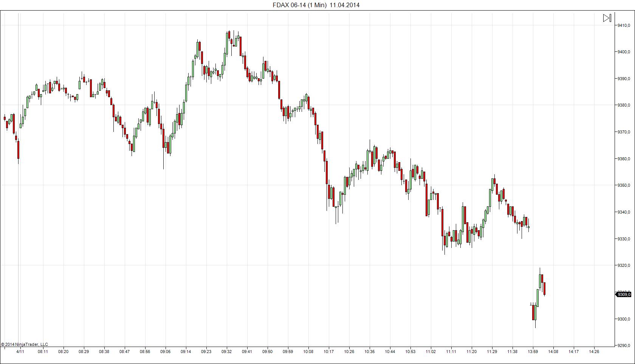Click the 11:38 time axis label

click(513, 352)
